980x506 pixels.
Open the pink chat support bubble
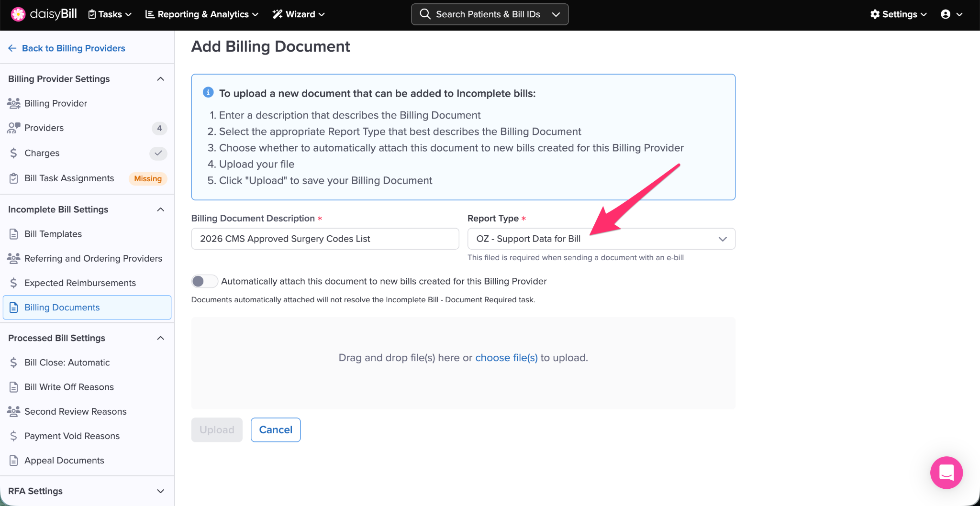pos(946,473)
